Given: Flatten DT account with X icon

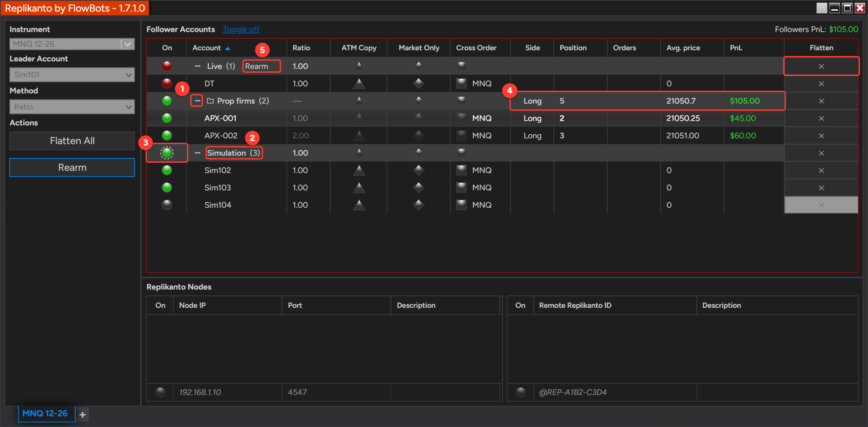Looking at the screenshot, I should click(821, 84).
